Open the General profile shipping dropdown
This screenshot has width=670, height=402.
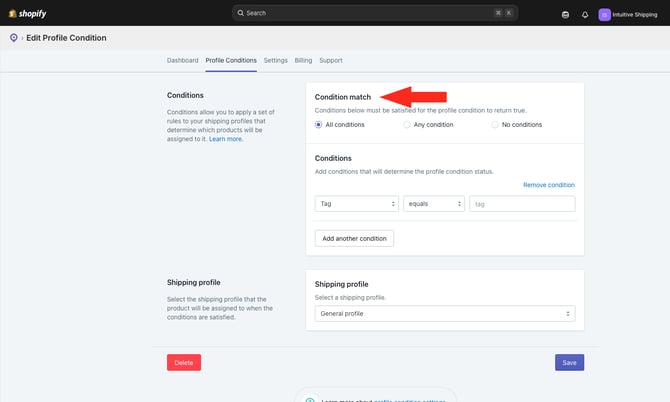(x=445, y=314)
